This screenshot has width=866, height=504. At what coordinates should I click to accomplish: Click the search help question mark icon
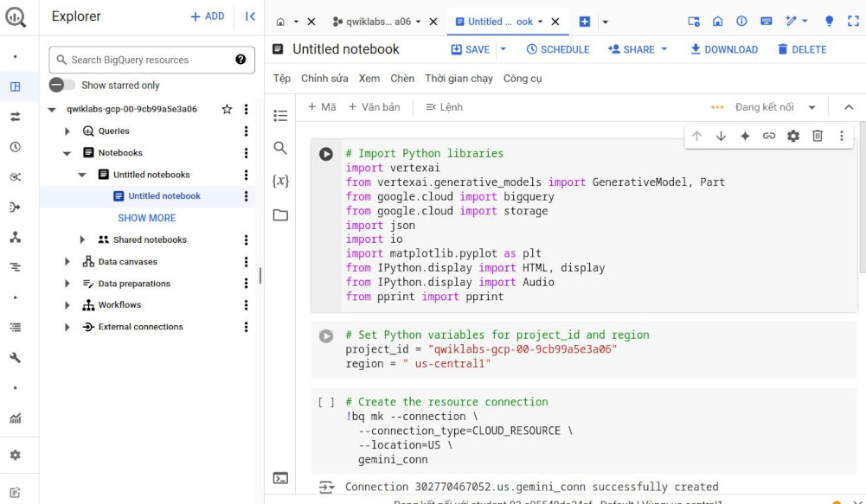click(241, 60)
